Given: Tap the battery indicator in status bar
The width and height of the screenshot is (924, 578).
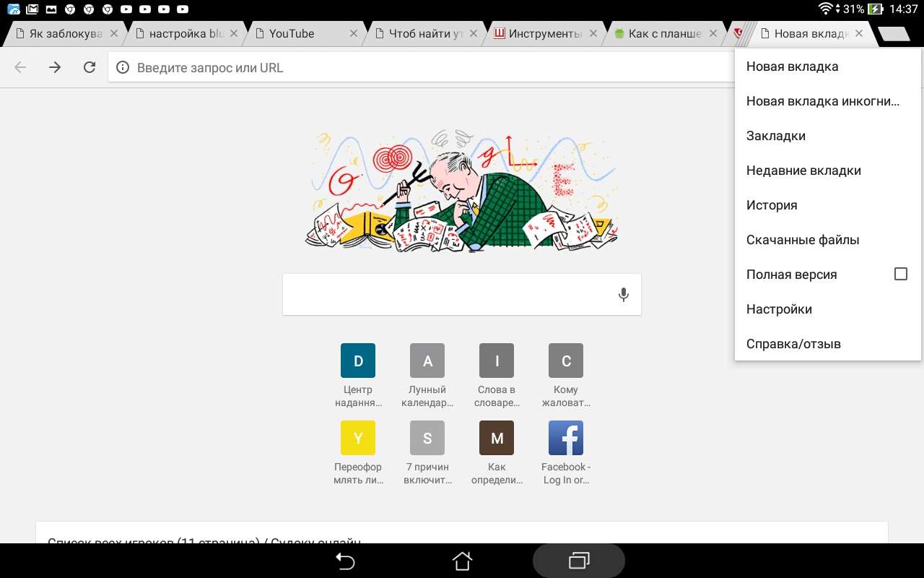Looking at the screenshot, I should [876, 9].
